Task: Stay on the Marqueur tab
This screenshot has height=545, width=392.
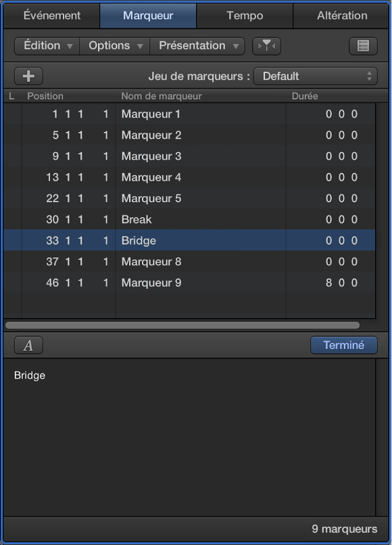Action: [148, 15]
